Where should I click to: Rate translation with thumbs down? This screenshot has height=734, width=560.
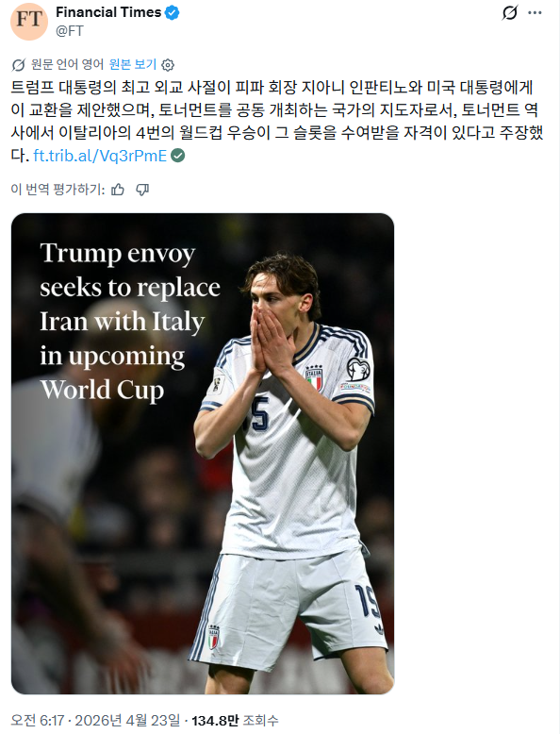pyautogui.click(x=142, y=190)
